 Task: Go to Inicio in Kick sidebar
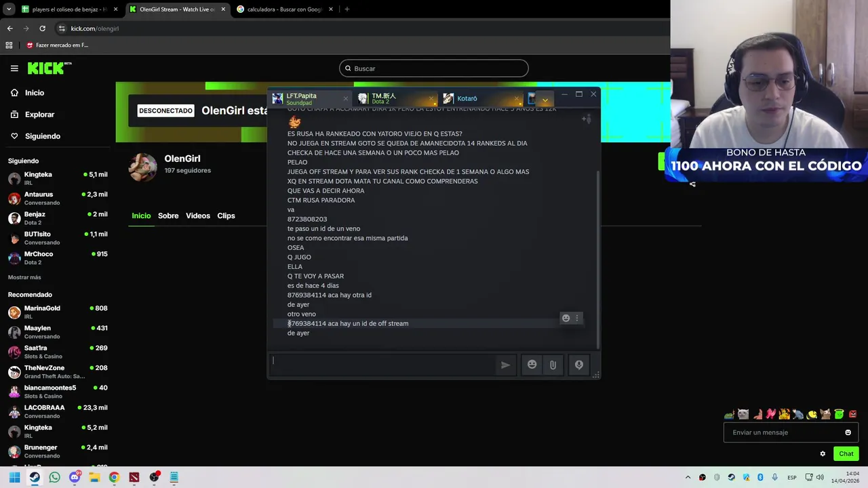[x=27, y=93]
